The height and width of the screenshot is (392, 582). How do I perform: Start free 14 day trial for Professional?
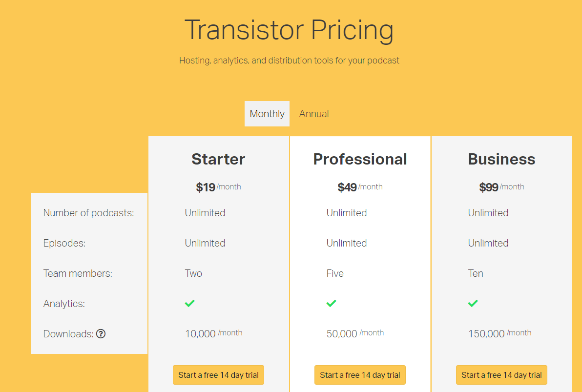360,375
